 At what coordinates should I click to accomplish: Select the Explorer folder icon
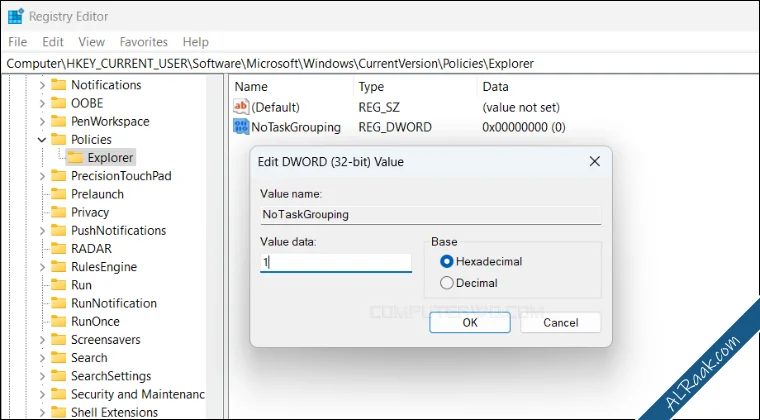[x=75, y=157]
